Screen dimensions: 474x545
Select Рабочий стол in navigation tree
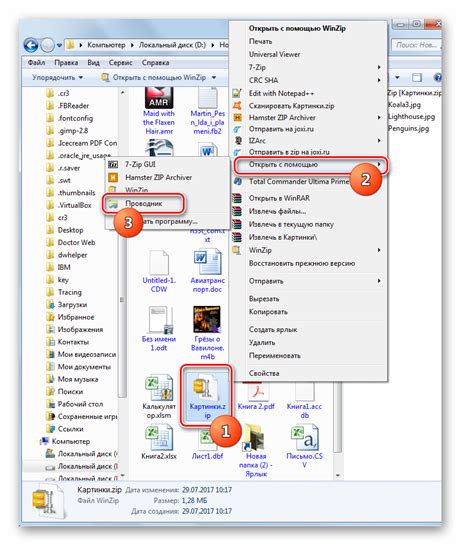click(x=80, y=404)
